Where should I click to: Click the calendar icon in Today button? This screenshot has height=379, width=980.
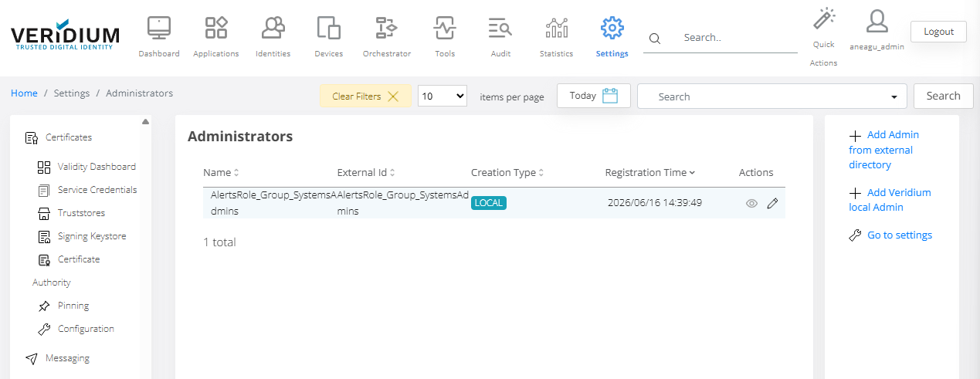pos(610,96)
